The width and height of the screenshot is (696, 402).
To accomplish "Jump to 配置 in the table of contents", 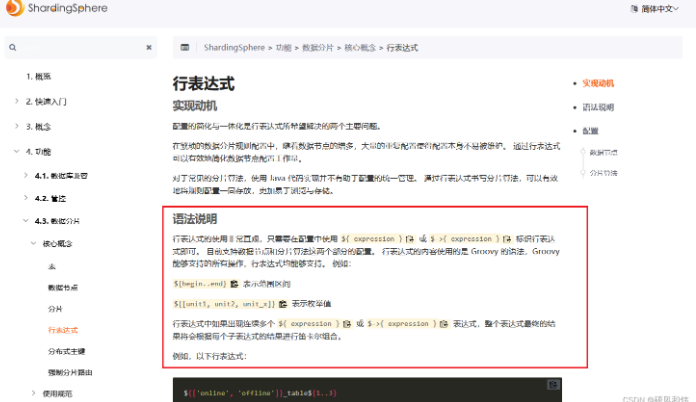I will pyautogui.click(x=590, y=131).
